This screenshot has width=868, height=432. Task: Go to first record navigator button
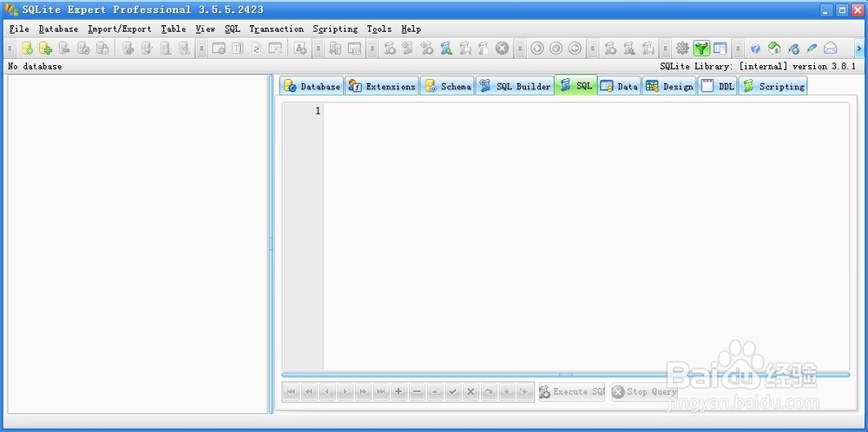click(291, 391)
